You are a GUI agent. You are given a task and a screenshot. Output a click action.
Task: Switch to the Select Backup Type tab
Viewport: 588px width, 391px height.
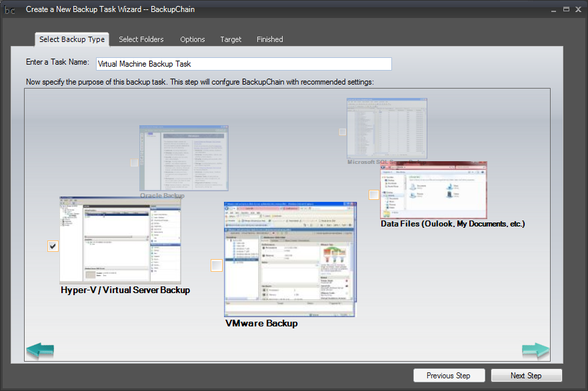point(72,39)
